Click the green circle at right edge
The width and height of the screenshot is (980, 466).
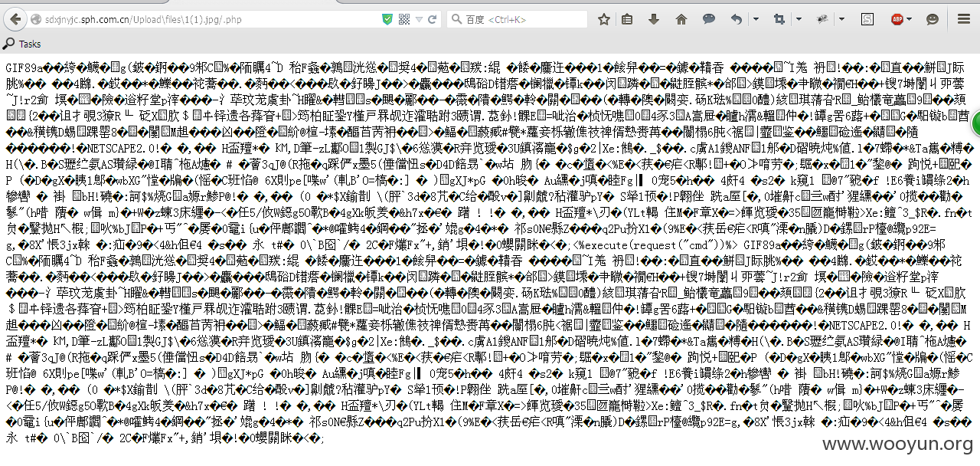tap(976, 123)
